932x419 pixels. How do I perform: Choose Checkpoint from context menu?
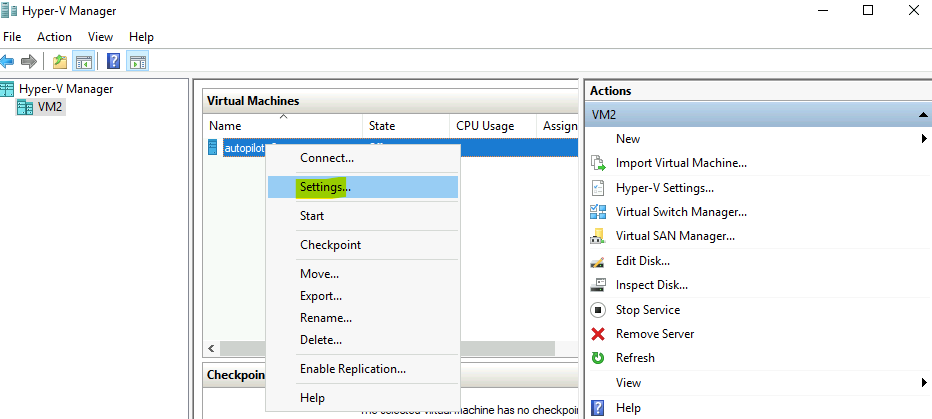(x=363, y=245)
